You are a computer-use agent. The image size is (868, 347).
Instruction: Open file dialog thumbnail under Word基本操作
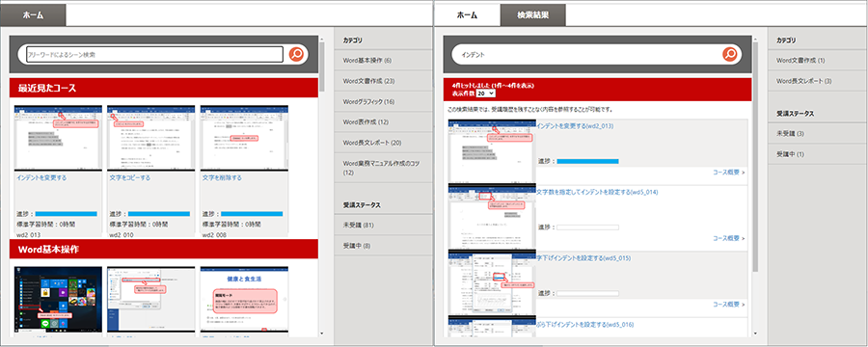coord(151,301)
